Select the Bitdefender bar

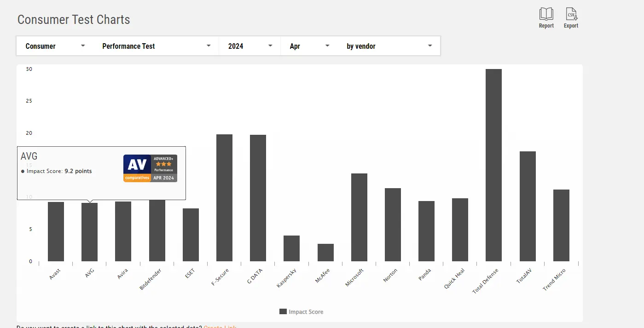[157, 230]
